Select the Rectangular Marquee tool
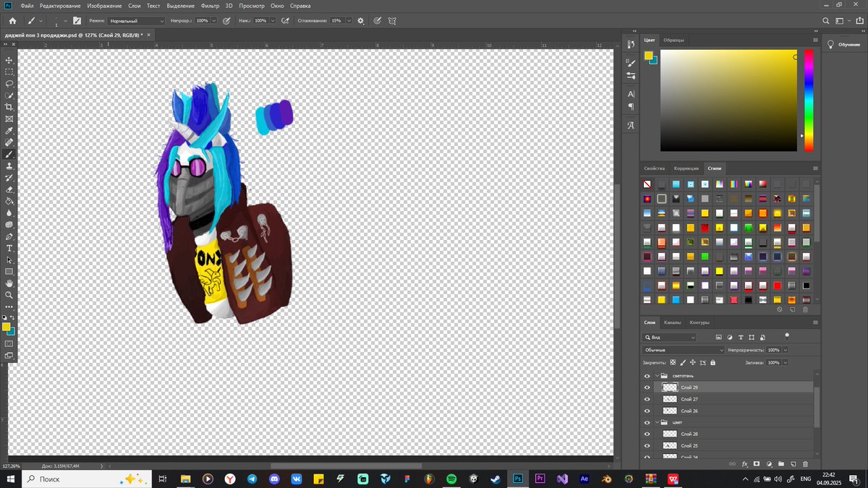Image resolution: width=868 pixels, height=488 pixels. (x=9, y=72)
